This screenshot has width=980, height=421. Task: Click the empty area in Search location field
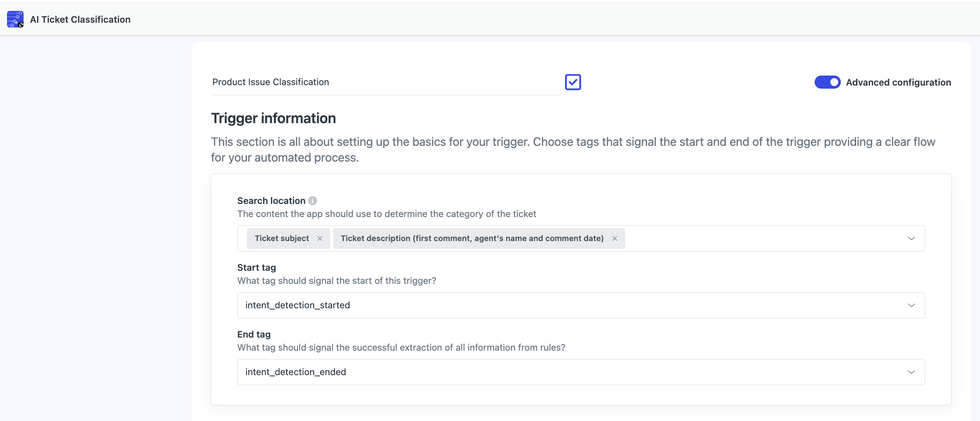764,238
